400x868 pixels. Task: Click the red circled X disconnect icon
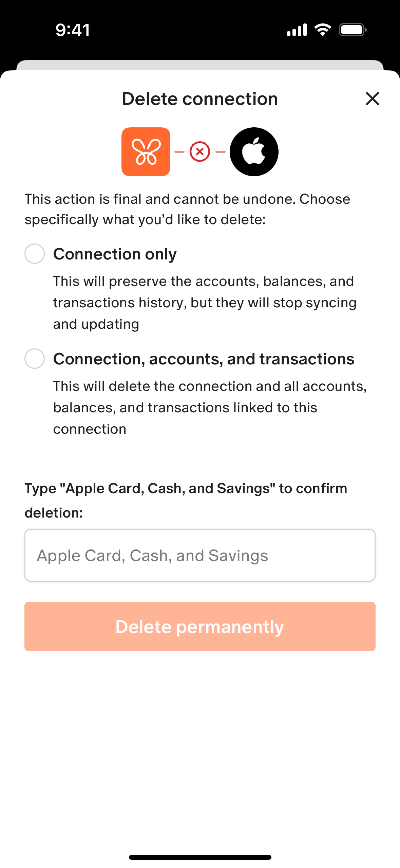(x=200, y=152)
